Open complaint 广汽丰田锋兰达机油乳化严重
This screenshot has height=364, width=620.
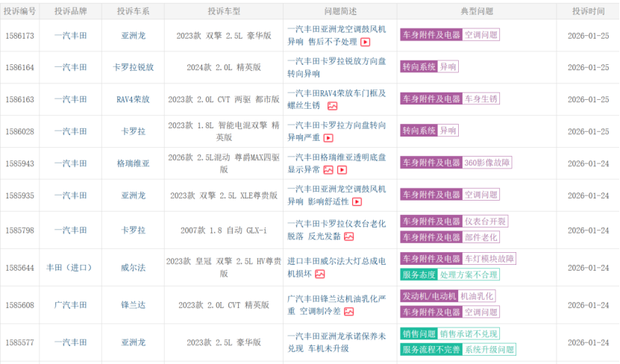[336, 305]
